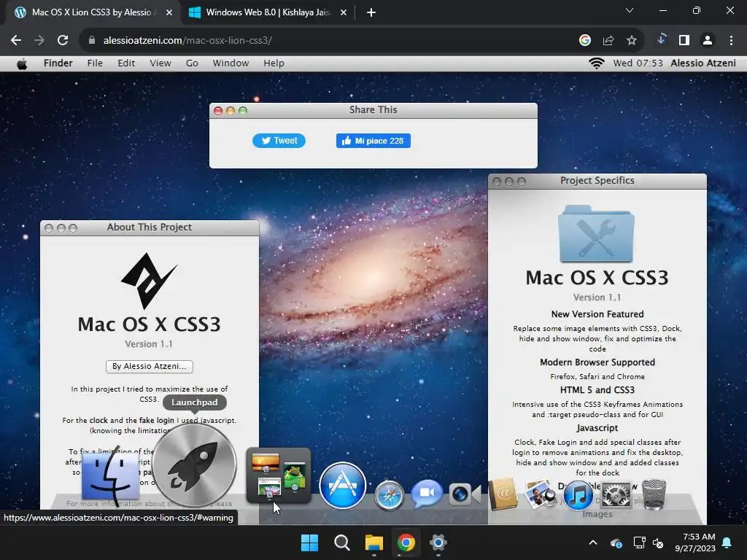This screenshot has height=560, width=747.
Task: Open Chrome profile avatar icon
Action: click(708, 41)
